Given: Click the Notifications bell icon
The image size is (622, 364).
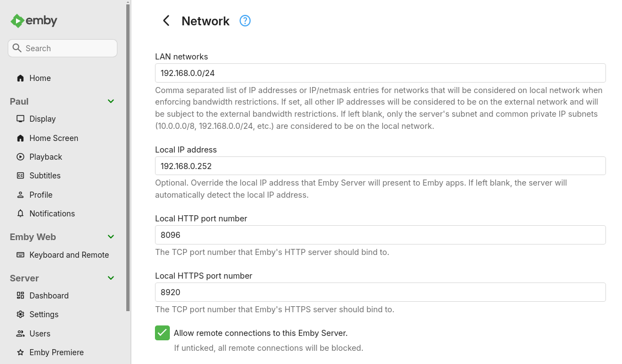Looking at the screenshot, I should tap(19, 214).
